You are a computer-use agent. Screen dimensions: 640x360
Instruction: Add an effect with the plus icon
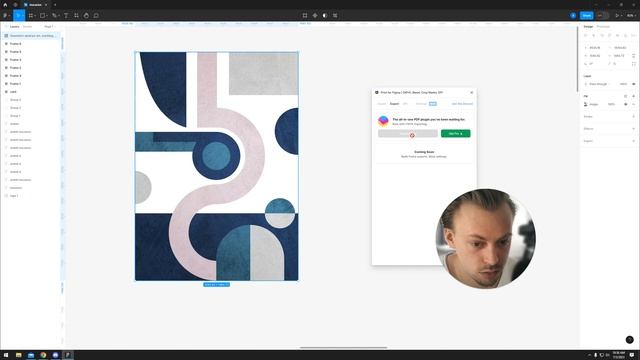(x=633, y=129)
